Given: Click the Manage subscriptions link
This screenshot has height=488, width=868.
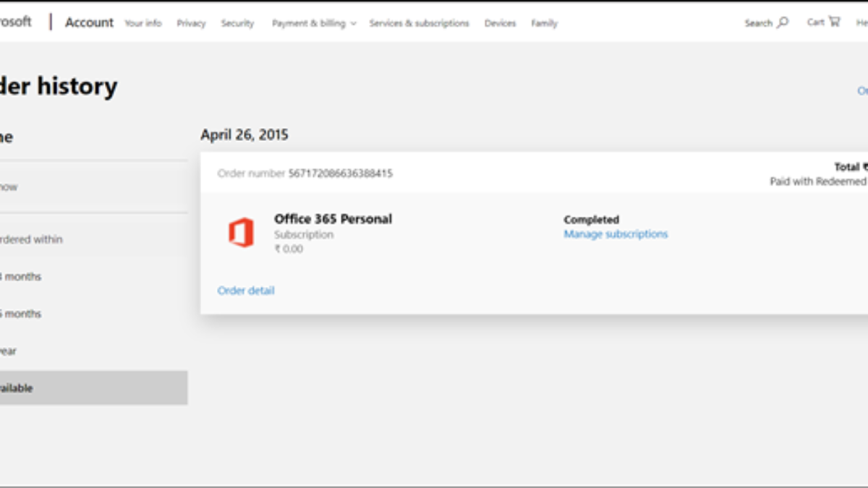Looking at the screenshot, I should click(616, 234).
